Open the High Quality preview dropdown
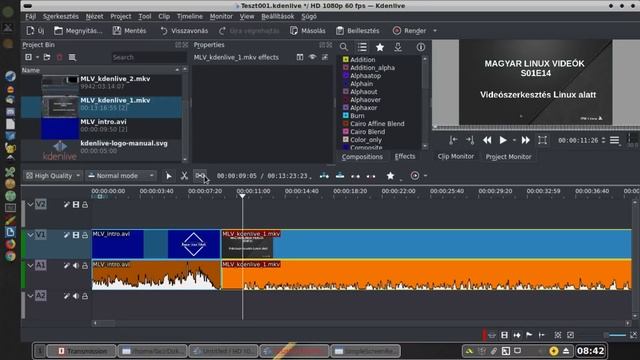This screenshot has width=640, height=360. [x=53, y=176]
